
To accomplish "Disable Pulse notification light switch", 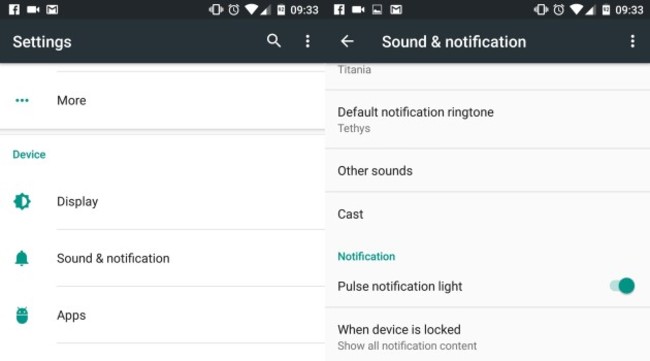I will [622, 286].
